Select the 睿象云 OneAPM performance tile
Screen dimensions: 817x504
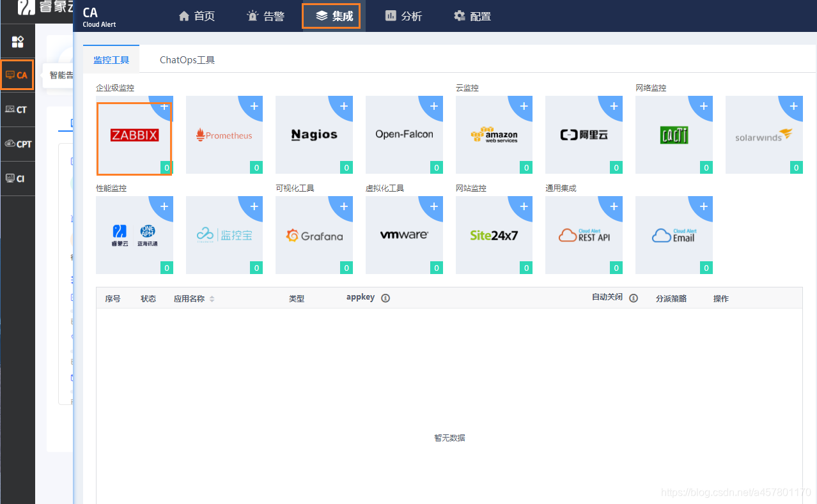tap(134, 235)
